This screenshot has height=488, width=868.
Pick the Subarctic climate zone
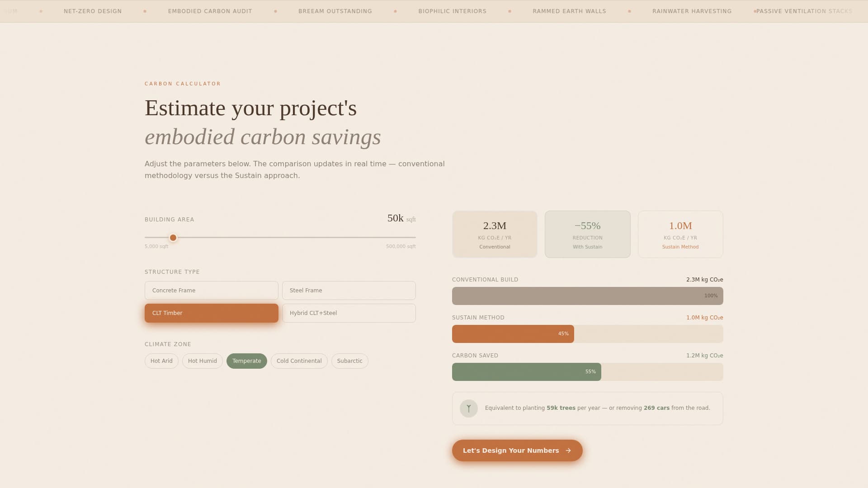(x=349, y=361)
